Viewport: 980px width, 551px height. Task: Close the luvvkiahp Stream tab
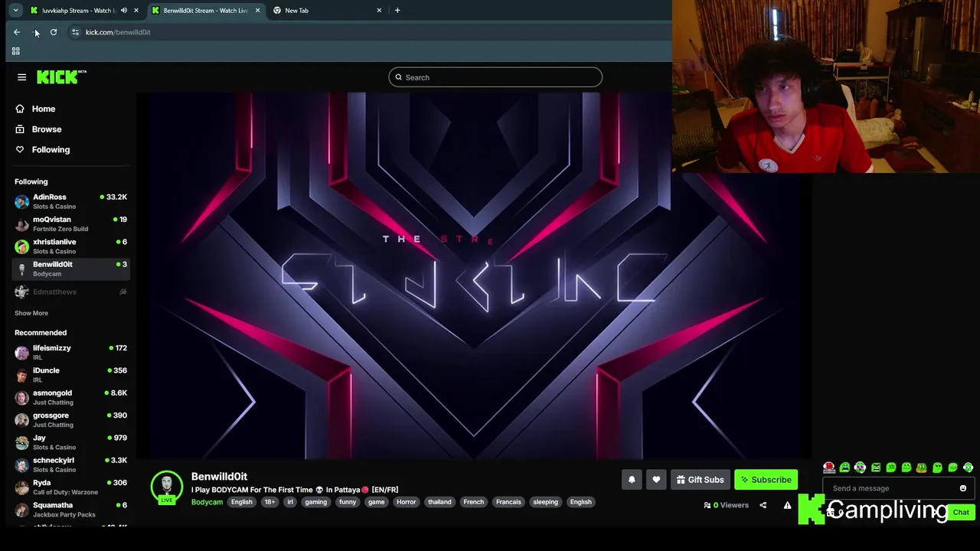tap(136, 10)
